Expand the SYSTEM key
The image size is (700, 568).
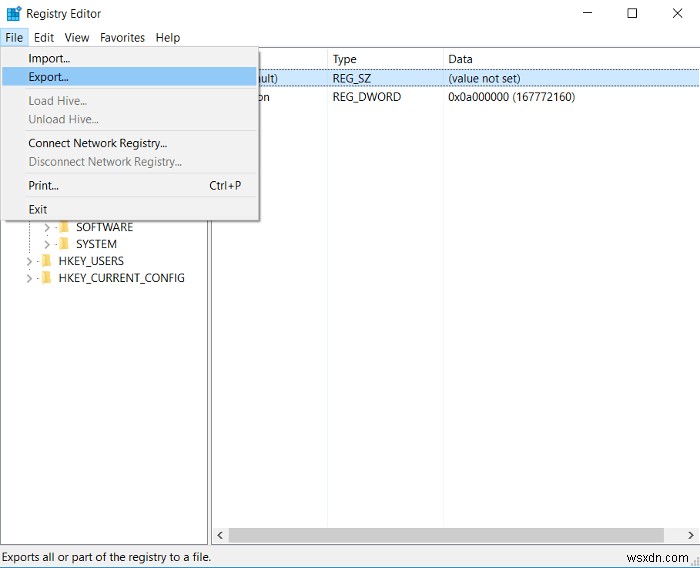pos(46,244)
